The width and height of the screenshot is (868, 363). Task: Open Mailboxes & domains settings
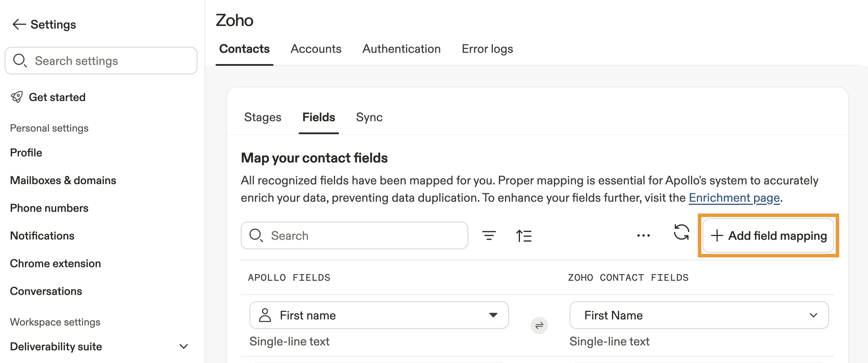[63, 180]
